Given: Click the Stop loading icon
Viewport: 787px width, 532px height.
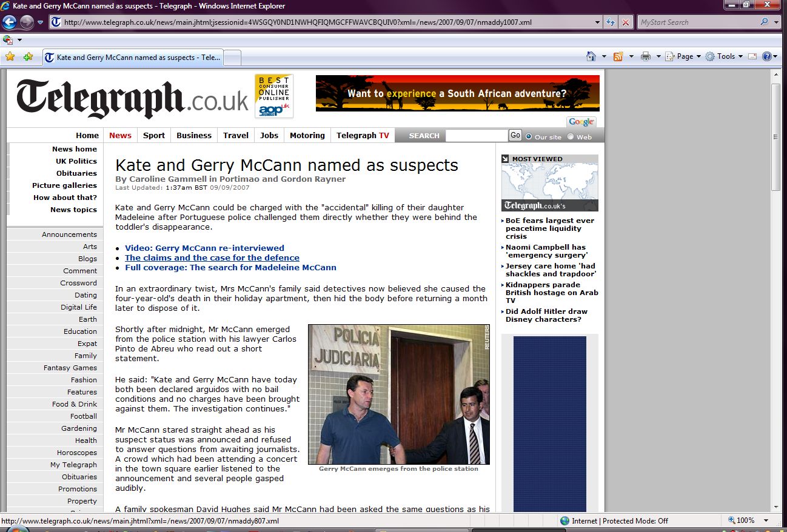Looking at the screenshot, I should [x=625, y=22].
